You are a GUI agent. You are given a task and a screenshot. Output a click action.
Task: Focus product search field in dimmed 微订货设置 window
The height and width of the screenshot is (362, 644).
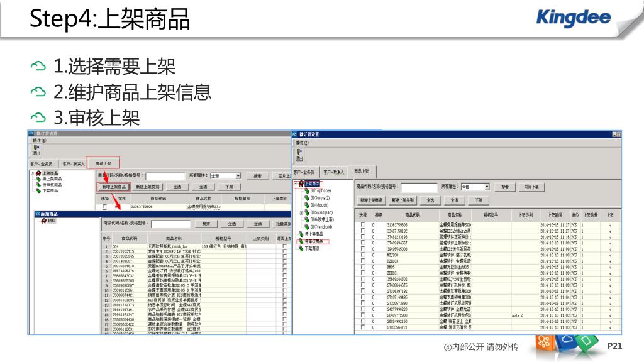(165, 177)
